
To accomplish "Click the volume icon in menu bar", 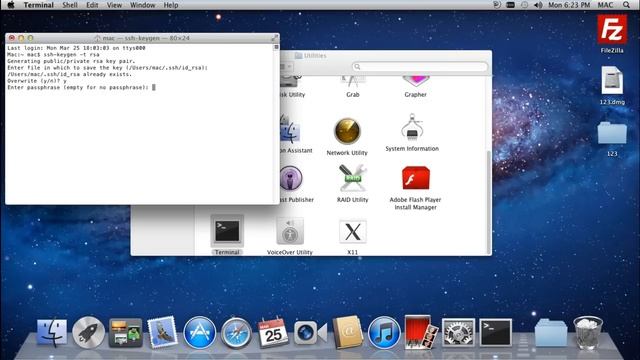I will pos(538,5).
